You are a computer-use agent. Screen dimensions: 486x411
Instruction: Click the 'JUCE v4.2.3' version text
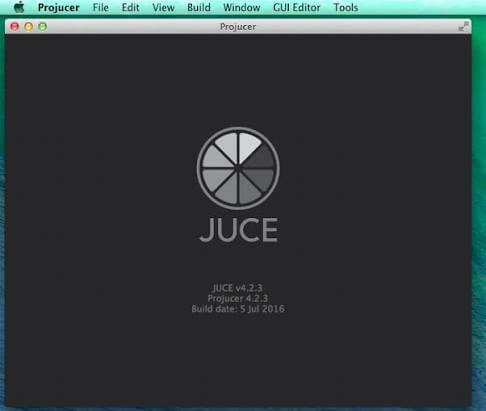[238, 288]
